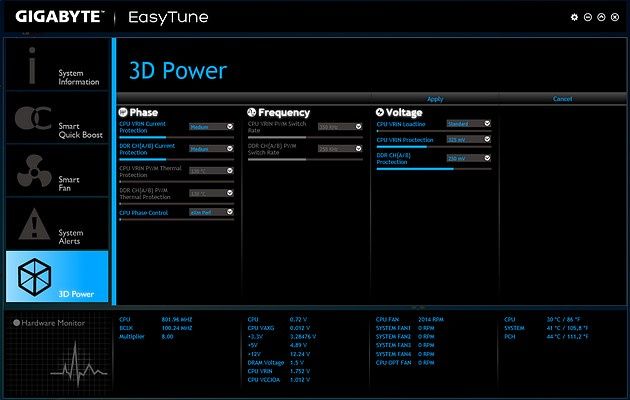The image size is (630, 400).
Task: Click the BCLK 100.24 MHz value
Action: [x=177, y=328]
